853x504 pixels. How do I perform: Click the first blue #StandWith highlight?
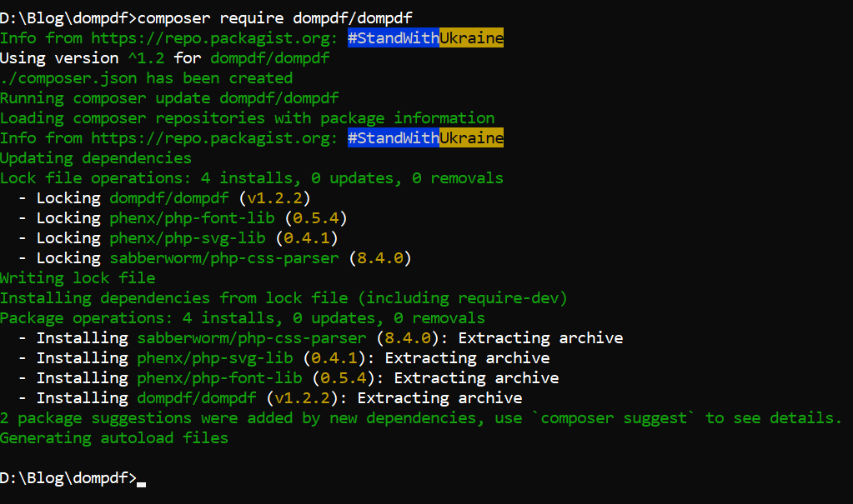(x=393, y=38)
